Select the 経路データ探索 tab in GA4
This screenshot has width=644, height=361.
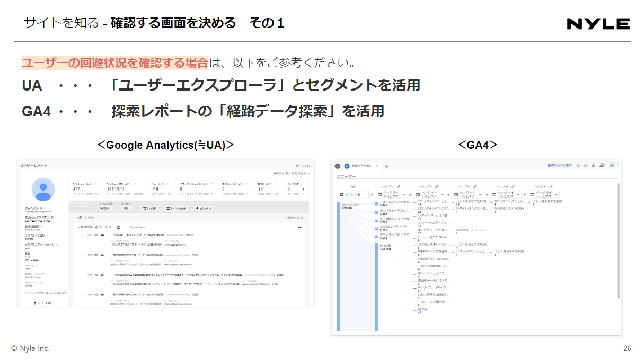pyautogui.click(x=362, y=166)
